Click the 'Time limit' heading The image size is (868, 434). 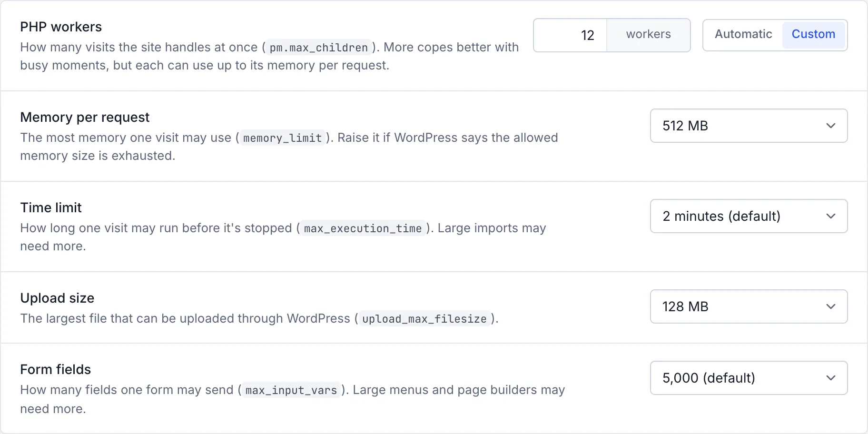click(51, 208)
